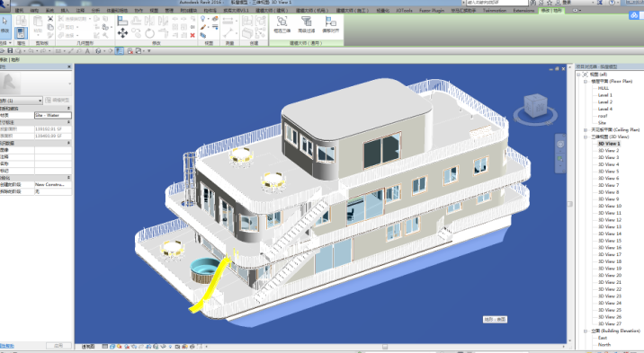Open the Twinmotion ribbon tab

(495, 10)
